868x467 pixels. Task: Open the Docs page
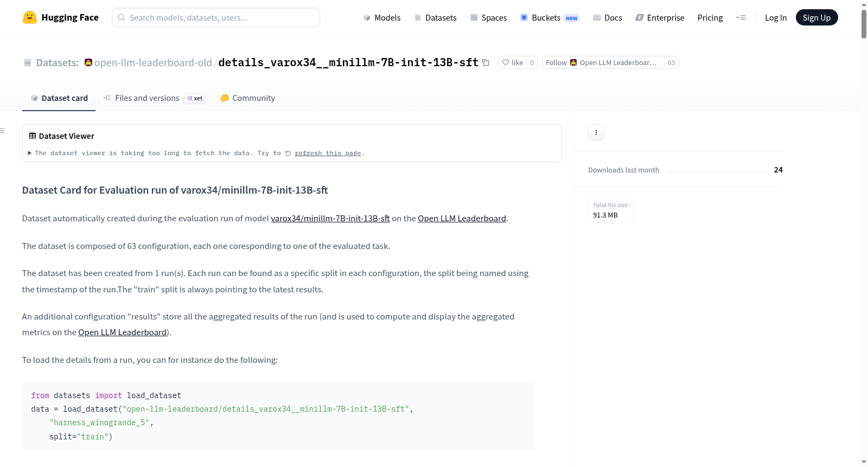(608, 18)
